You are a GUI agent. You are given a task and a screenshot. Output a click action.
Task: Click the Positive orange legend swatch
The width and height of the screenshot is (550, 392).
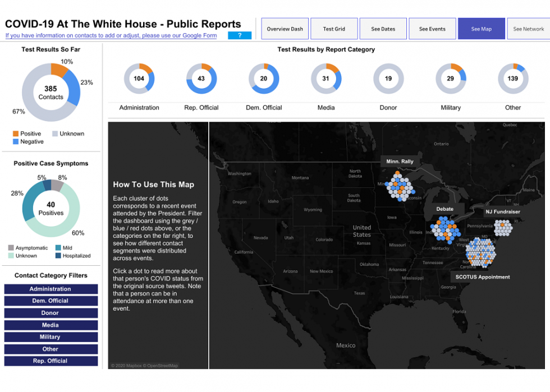[16, 133]
